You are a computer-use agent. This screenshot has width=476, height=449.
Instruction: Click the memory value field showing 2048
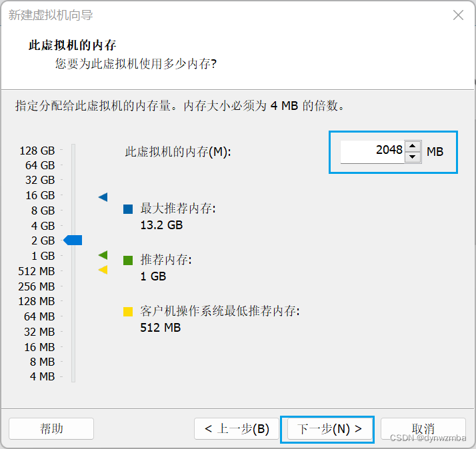click(x=373, y=151)
